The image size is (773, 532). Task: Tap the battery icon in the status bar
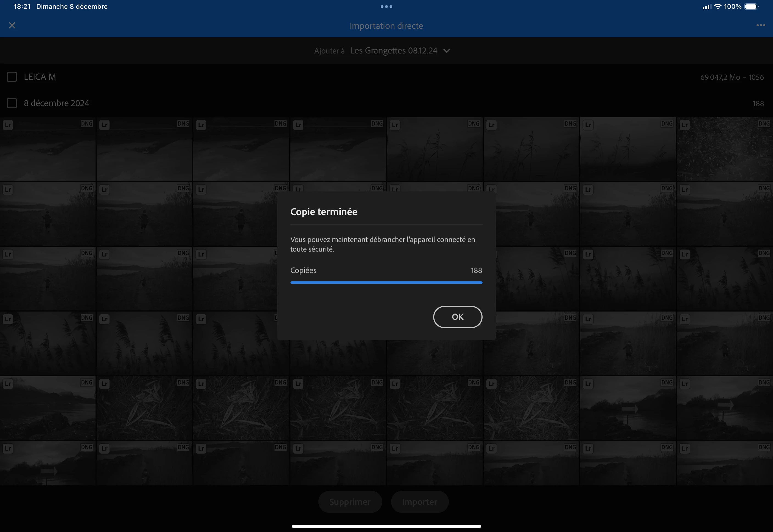pos(751,7)
